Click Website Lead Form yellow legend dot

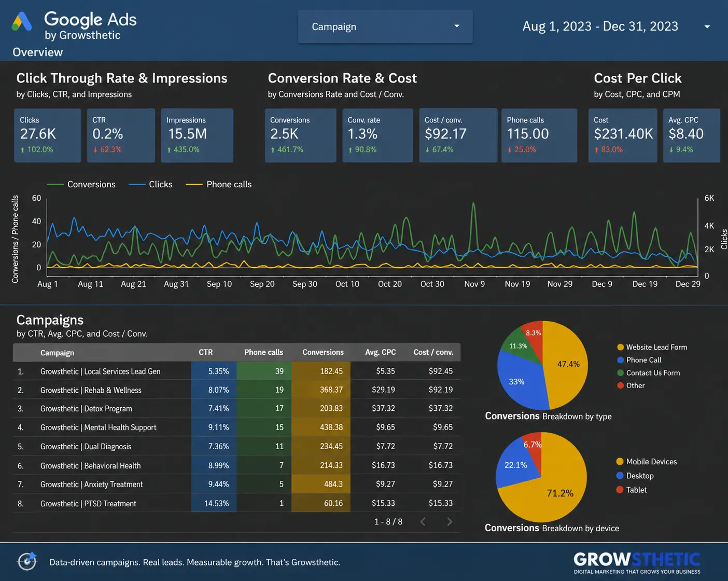(620, 347)
